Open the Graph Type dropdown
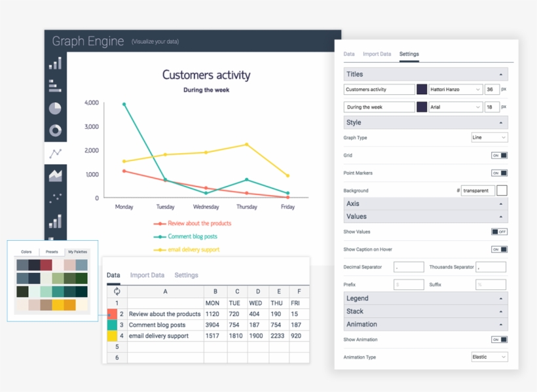537x392 pixels. click(489, 137)
